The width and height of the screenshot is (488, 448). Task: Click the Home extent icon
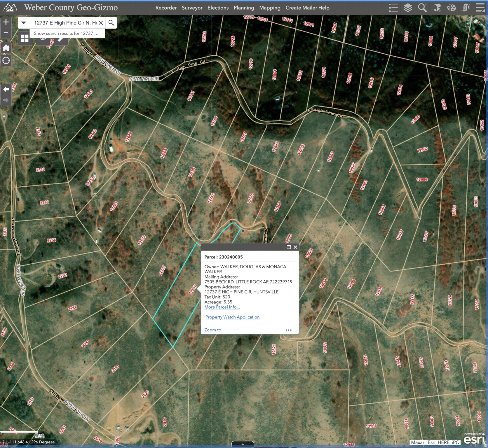pos(6,48)
